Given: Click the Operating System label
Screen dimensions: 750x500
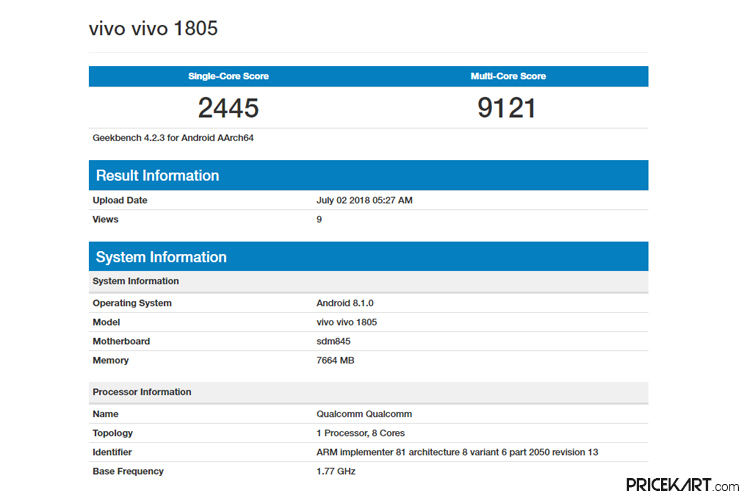Looking at the screenshot, I should click(x=132, y=303).
